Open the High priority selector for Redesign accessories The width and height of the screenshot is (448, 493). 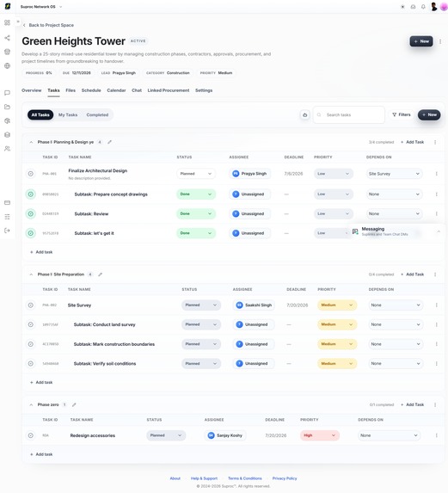point(320,435)
